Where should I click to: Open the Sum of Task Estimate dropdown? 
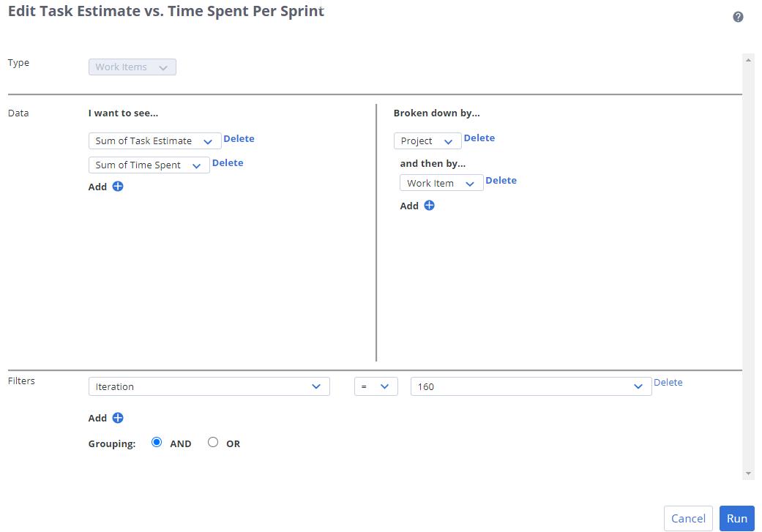[x=209, y=139]
